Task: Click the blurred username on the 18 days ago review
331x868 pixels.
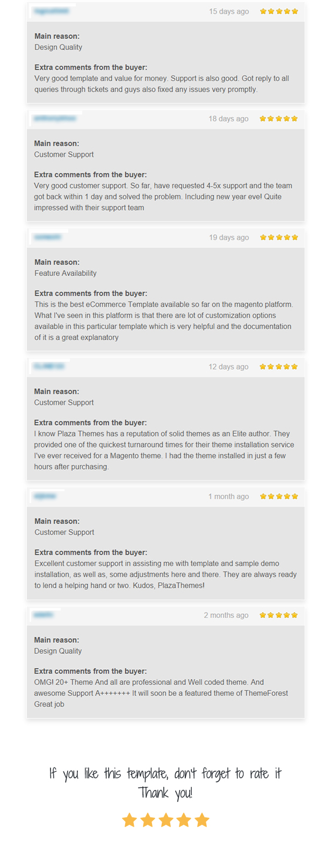Action: [x=54, y=118]
